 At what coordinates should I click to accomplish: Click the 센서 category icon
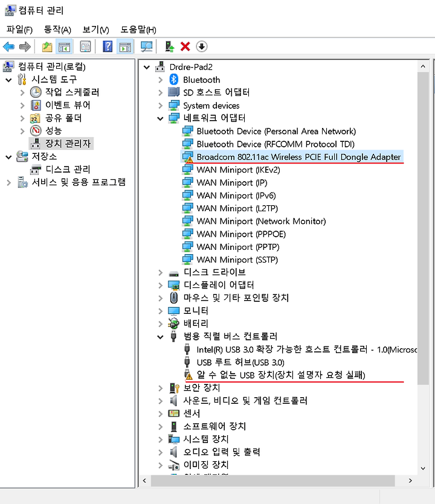tap(174, 413)
